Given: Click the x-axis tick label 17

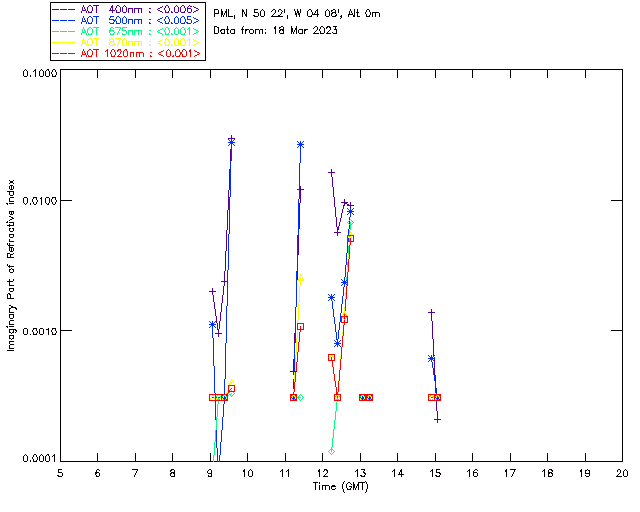Looking at the screenshot, I should tap(510, 474).
